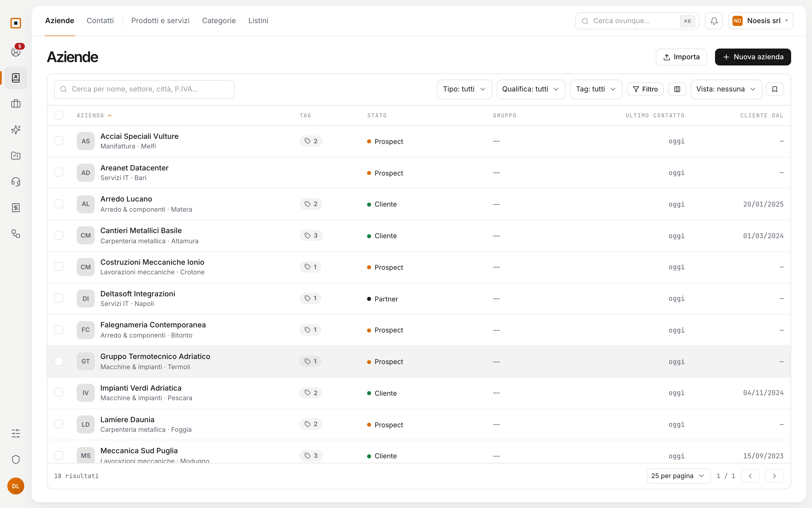Check the Deltasoft Integrazioni row

tap(59, 298)
